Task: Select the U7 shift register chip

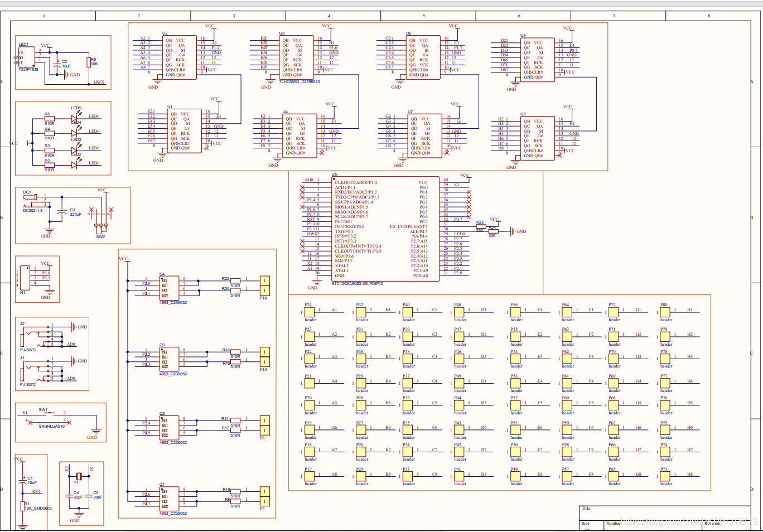Action: click(x=424, y=136)
